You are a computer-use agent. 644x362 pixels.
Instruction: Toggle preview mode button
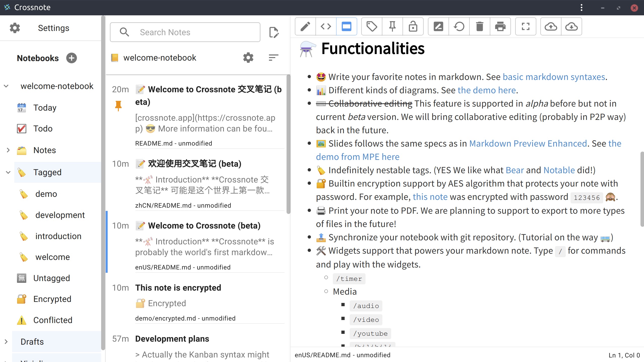point(346,26)
